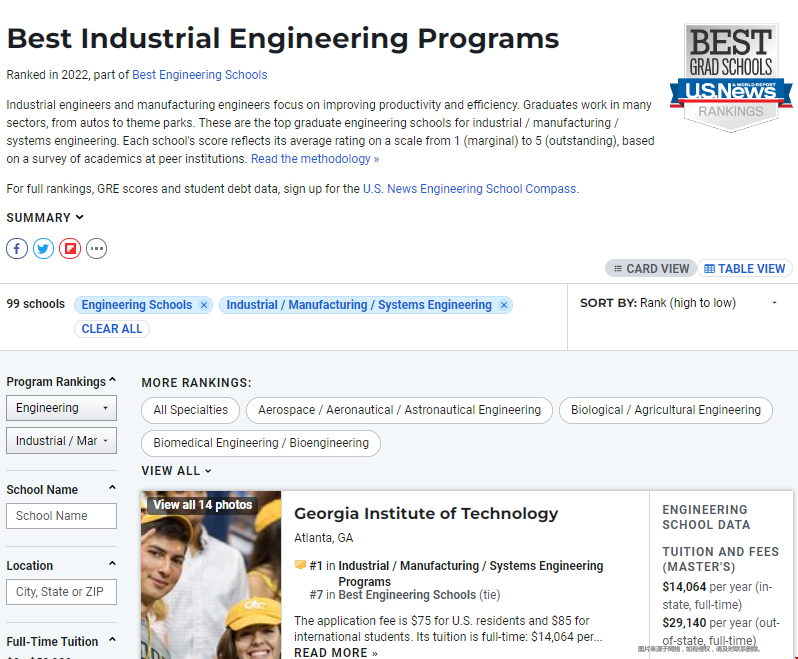Open Best Engineering Schools link

coord(200,75)
